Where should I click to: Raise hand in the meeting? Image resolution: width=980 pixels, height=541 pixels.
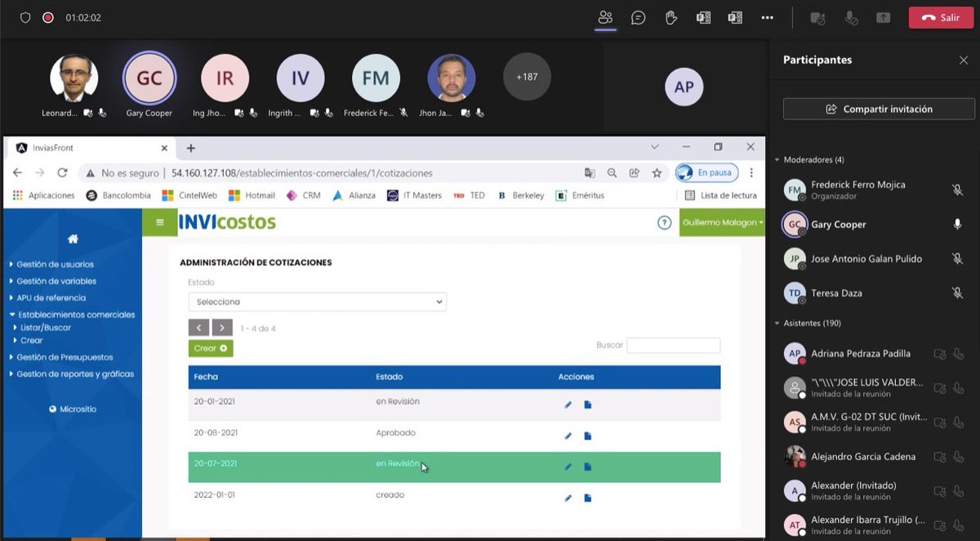pyautogui.click(x=671, y=17)
